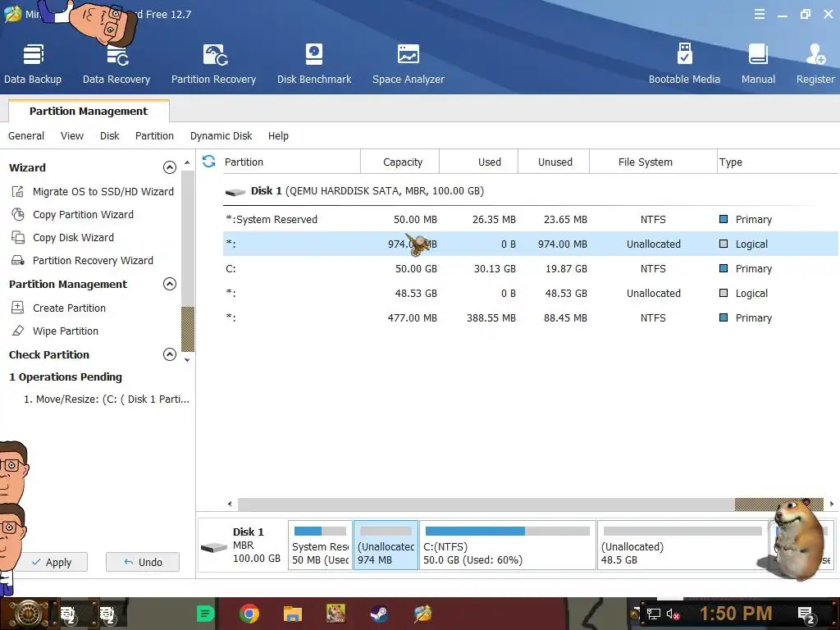Select the pending Move/Resize operation
Screen dimensions: 840x630
click(106, 399)
